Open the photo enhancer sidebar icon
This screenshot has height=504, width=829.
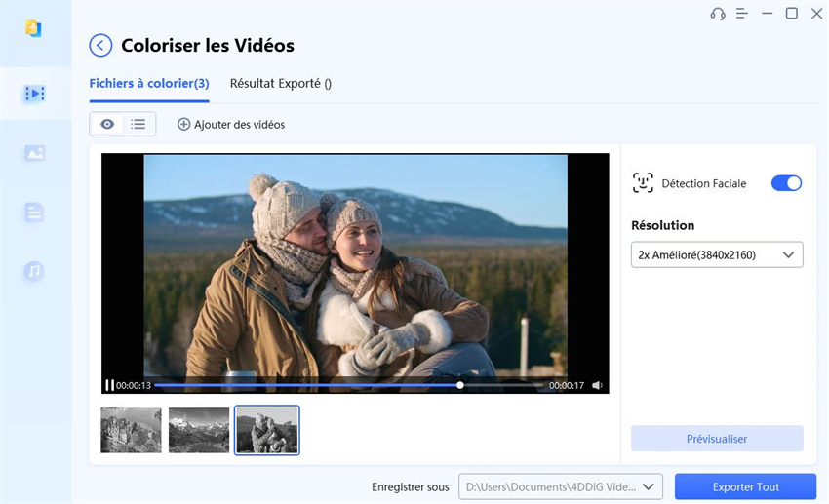(x=35, y=153)
